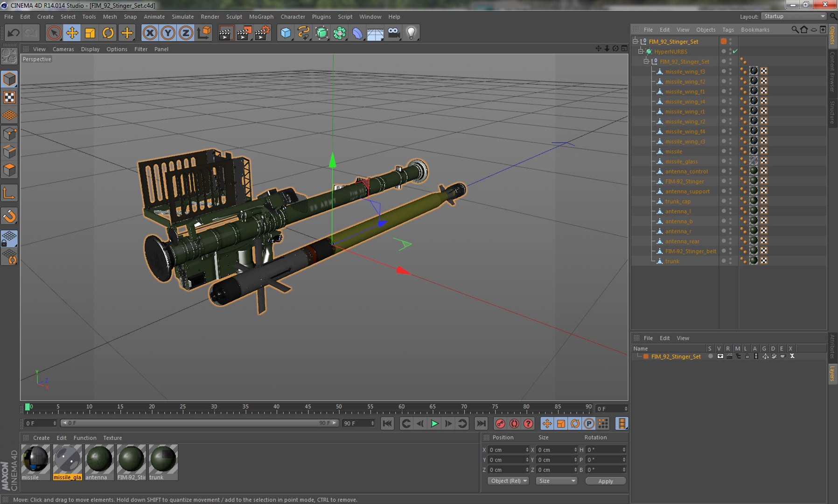Play the animation forward
This screenshot has width=838, height=504.
[434, 423]
